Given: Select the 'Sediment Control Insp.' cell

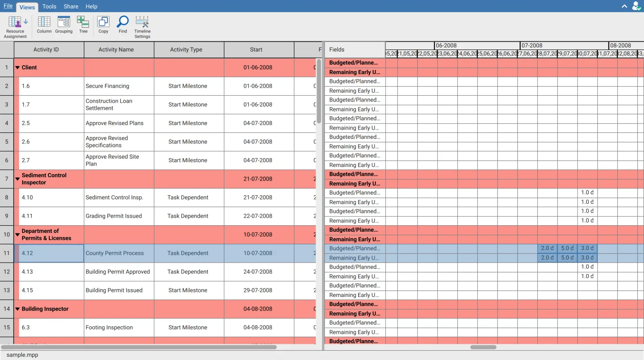Looking at the screenshot, I should [x=119, y=197].
